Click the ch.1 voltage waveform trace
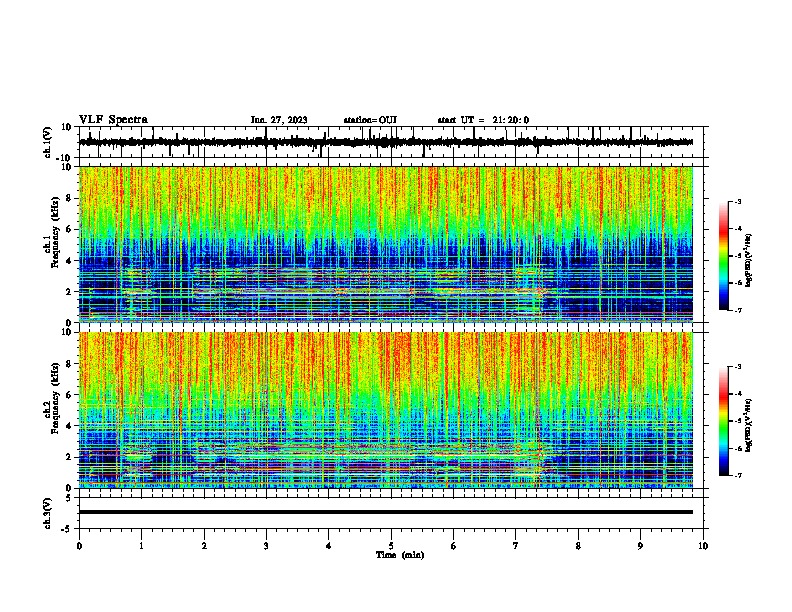The image size is (792, 612). tap(386, 142)
